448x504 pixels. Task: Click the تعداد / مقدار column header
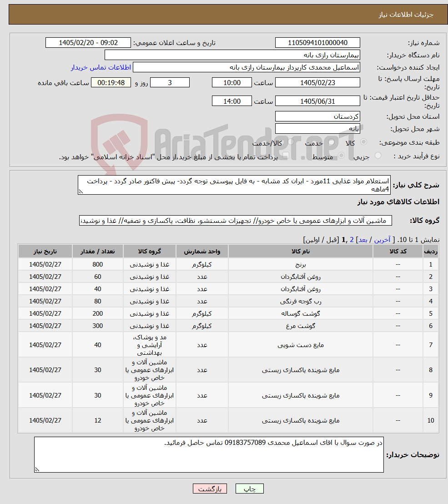(98, 252)
